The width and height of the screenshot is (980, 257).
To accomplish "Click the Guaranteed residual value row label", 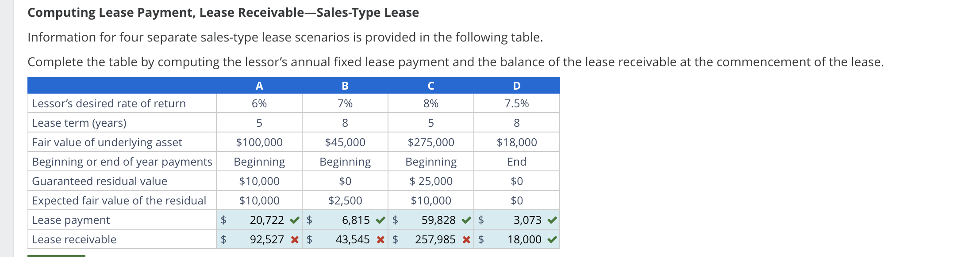I will [100, 181].
